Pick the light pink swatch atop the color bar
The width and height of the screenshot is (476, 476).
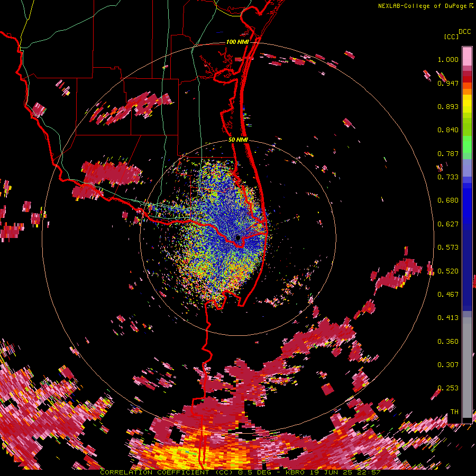tap(467, 56)
